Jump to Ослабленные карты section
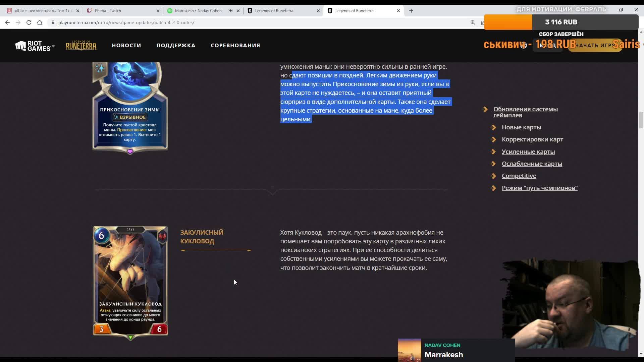 tap(532, 164)
